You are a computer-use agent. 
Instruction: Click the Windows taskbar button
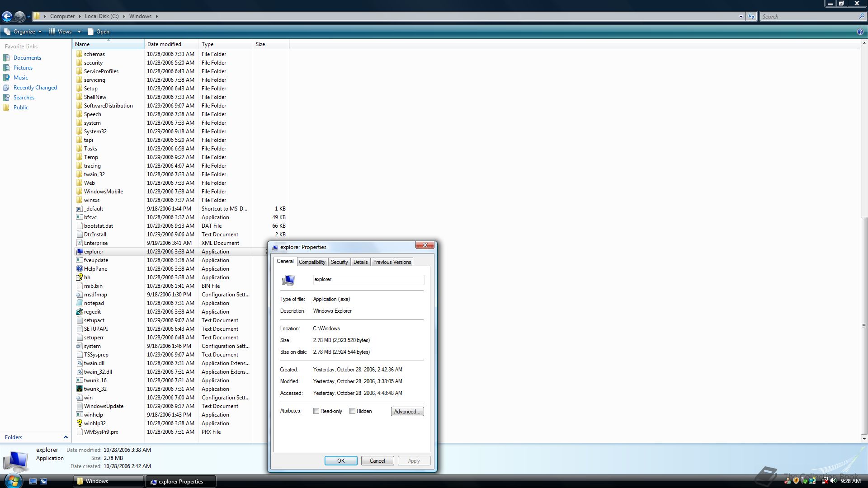pos(108,481)
